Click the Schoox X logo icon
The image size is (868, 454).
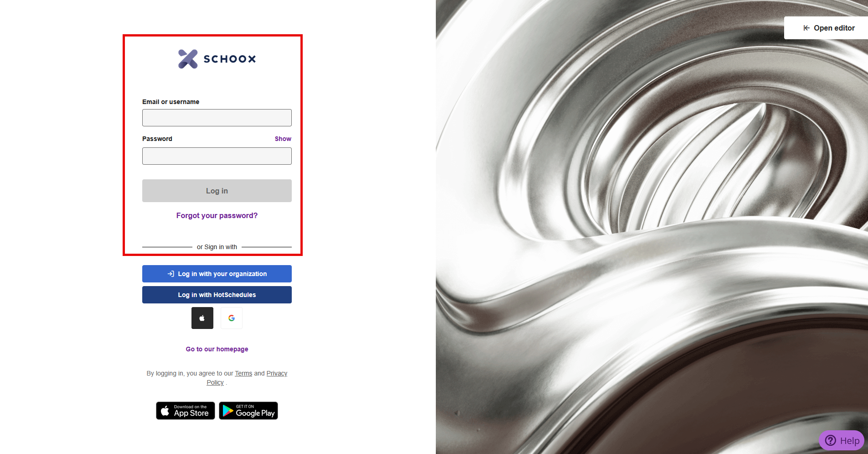(x=188, y=59)
